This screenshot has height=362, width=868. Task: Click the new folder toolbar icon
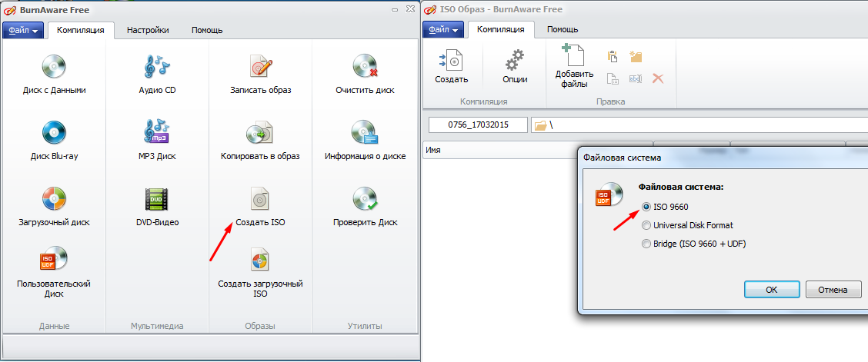tap(636, 57)
